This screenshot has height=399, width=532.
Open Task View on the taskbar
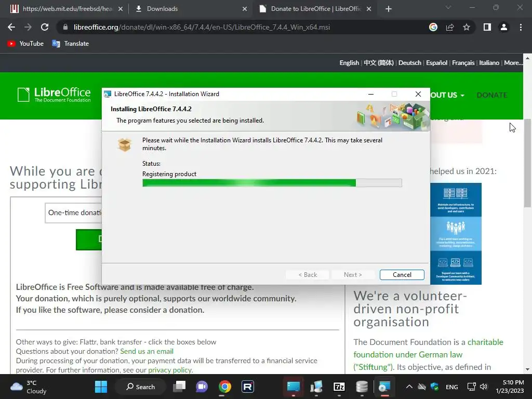(179, 387)
